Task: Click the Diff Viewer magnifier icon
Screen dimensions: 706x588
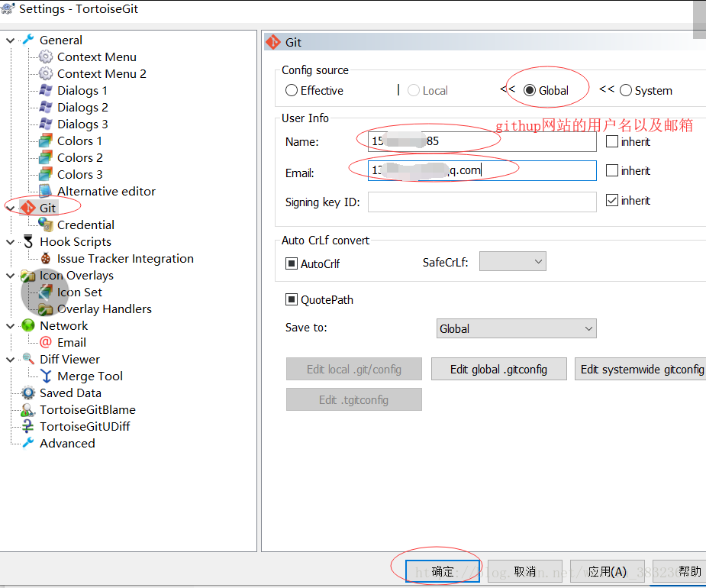Action: [x=28, y=359]
